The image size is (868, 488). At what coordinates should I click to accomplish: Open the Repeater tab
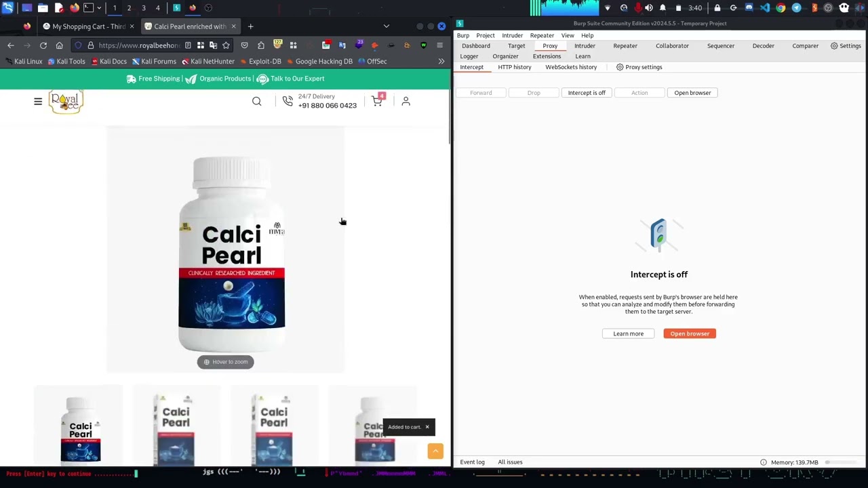625,46
